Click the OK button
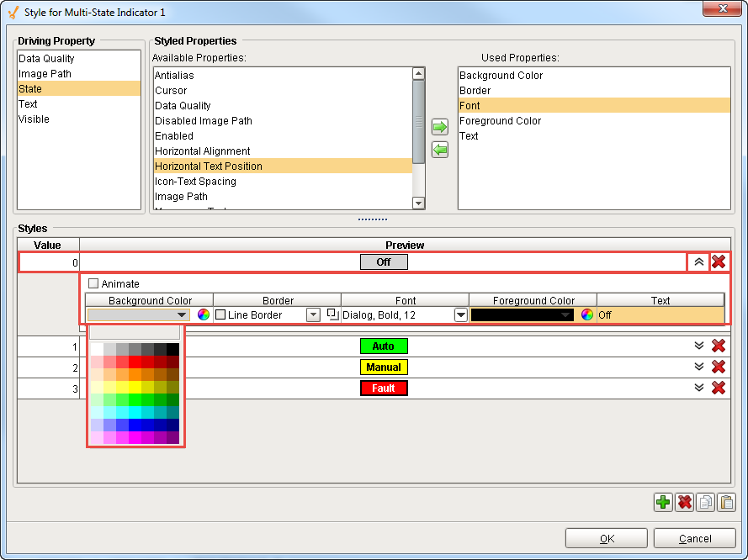The width and height of the screenshot is (748, 560). (606, 538)
